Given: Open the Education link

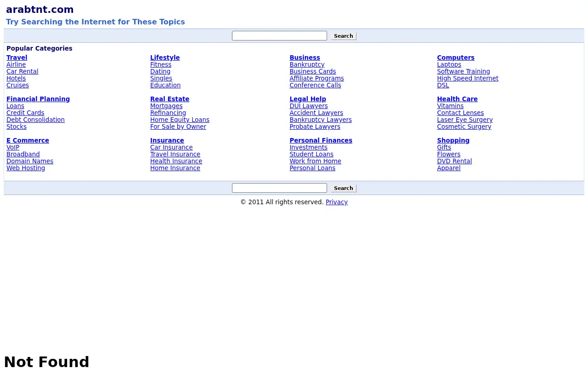Looking at the screenshot, I should [165, 85].
